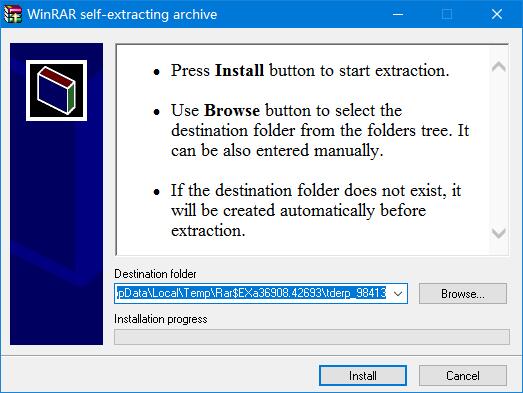The width and height of the screenshot is (523, 393).
Task: Click the 'Installation progress' label
Action: [160, 319]
